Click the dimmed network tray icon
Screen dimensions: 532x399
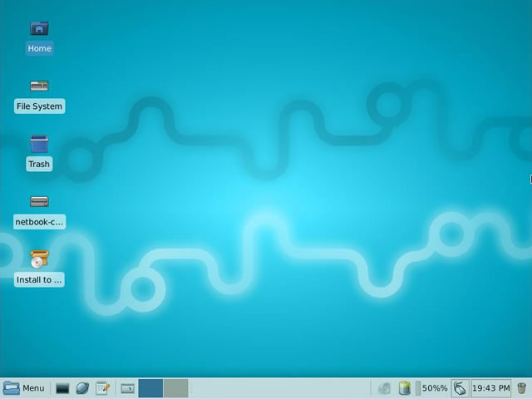pyautogui.click(x=384, y=388)
